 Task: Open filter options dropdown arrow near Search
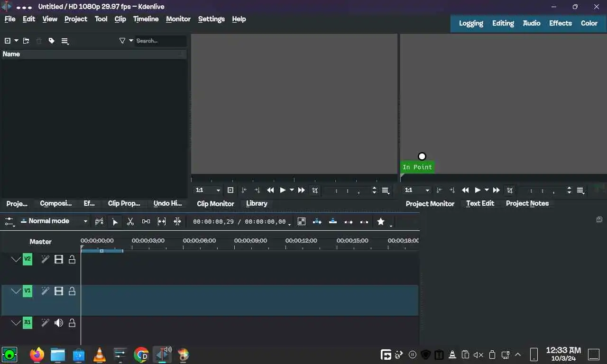click(x=131, y=41)
